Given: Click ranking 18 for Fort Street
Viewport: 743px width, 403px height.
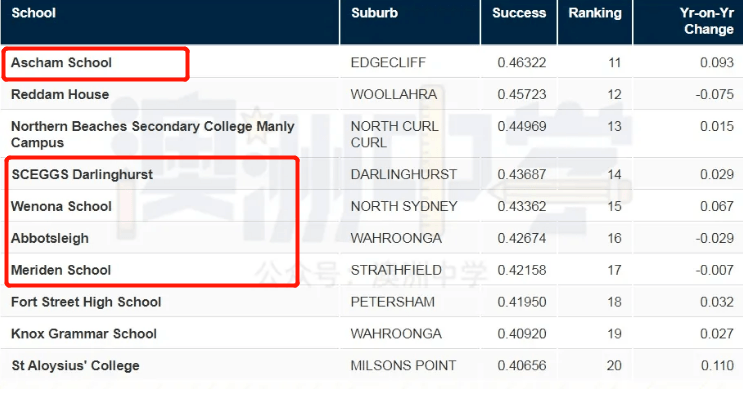Looking at the screenshot, I should 615,302.
